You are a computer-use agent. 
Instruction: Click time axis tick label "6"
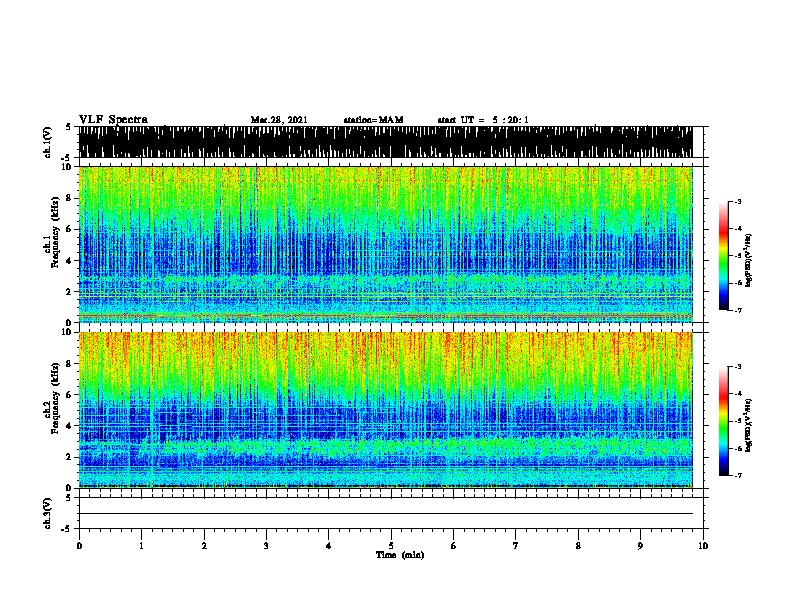coord(454,546)
